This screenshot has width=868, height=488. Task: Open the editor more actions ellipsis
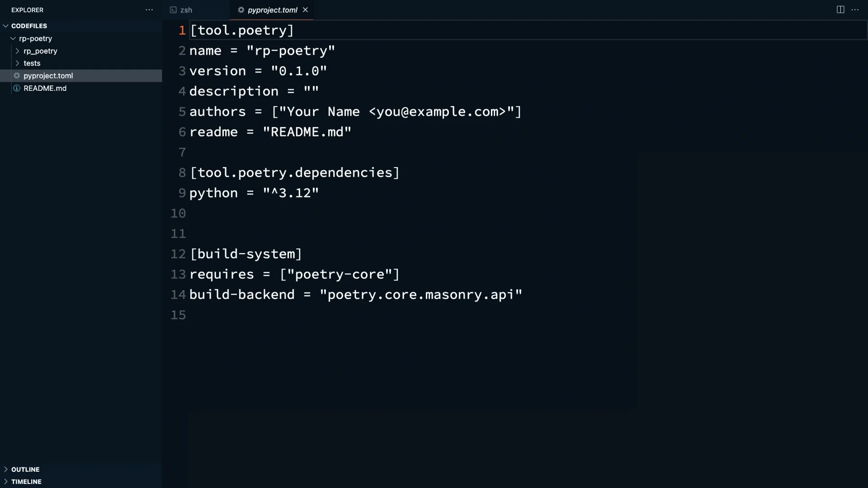pos(855,9)
